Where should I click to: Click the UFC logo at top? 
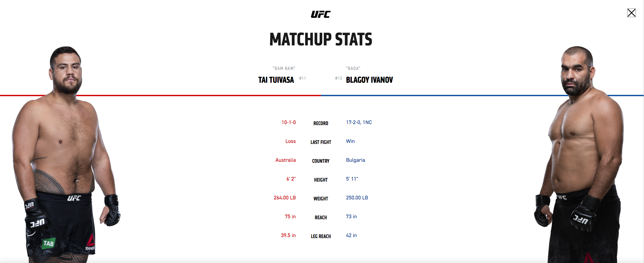(320, 14)
